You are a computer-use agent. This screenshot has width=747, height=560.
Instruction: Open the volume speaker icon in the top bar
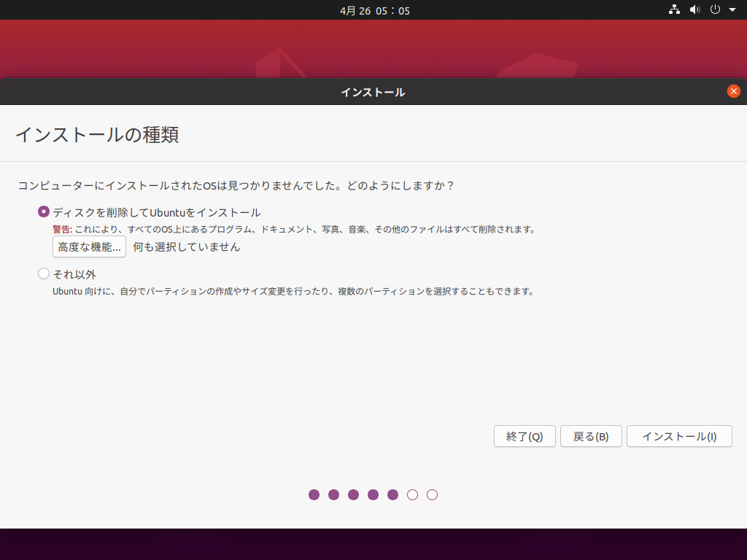[695, 9]
